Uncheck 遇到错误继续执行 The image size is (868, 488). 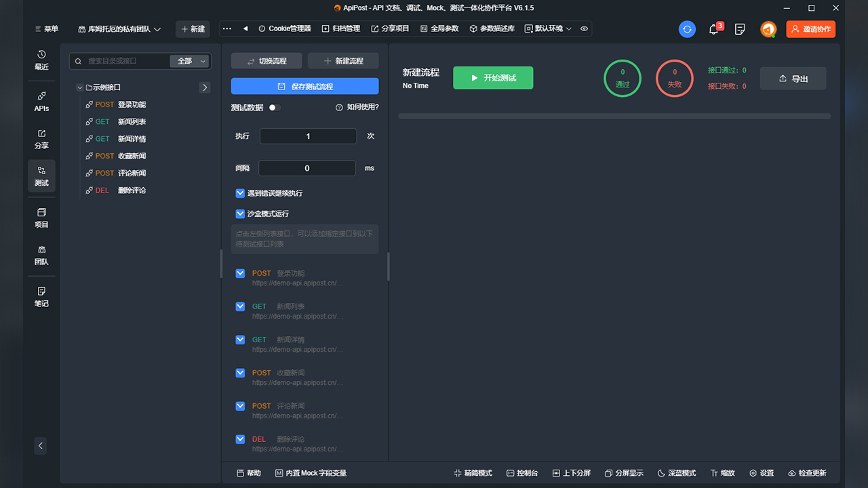click(x=240, y=193)
